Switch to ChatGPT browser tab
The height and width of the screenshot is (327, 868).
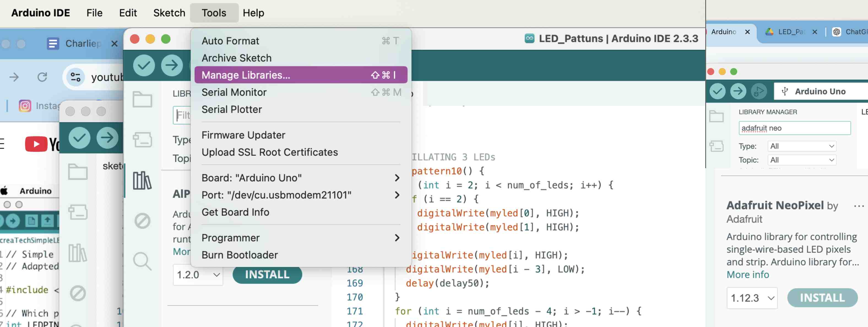click(850, 32)
